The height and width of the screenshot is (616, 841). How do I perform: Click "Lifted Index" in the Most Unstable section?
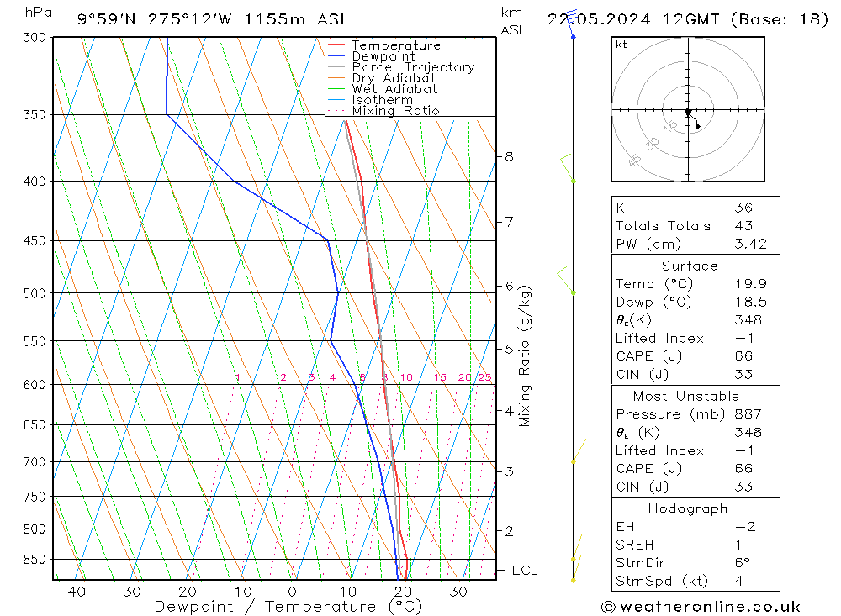[x=659, y=450]
